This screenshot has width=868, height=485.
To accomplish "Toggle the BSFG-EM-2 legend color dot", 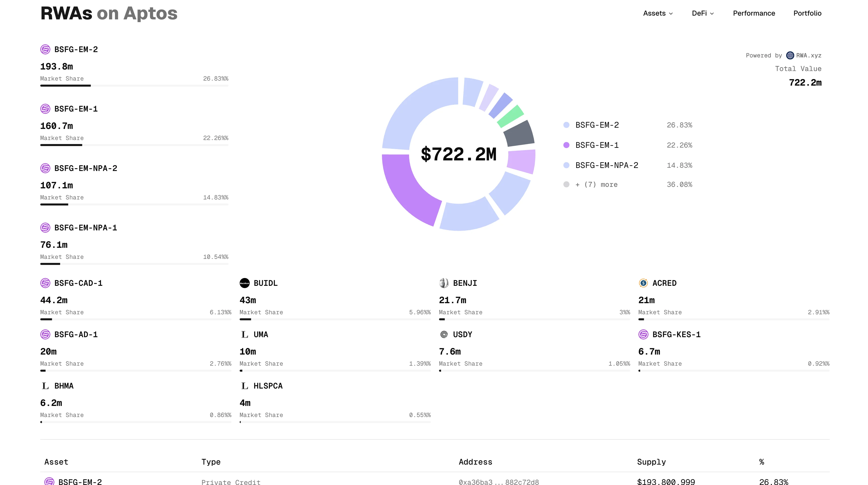I will [x=566, y=125].
